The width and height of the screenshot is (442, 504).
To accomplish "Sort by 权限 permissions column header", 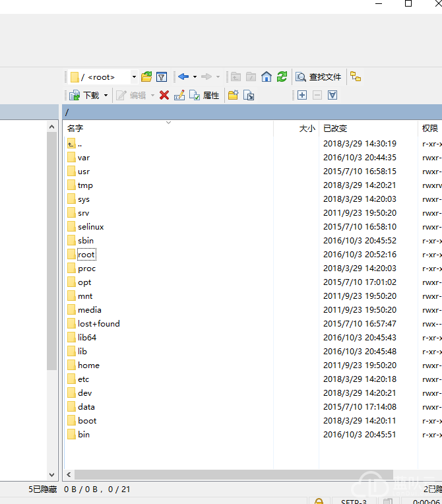I will (x=430, y=128).
